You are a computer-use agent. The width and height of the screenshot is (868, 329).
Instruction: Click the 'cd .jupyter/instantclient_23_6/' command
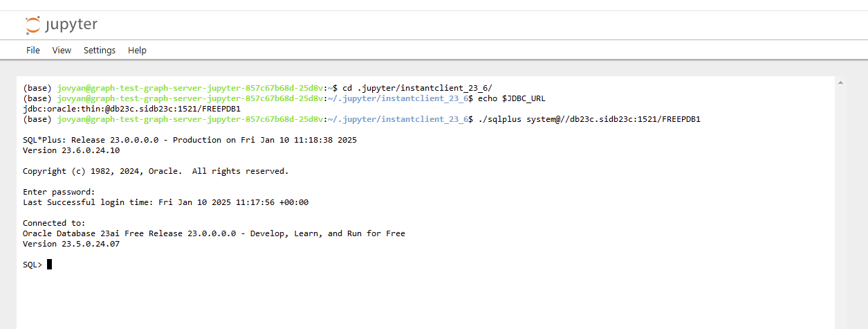[418, 88]
